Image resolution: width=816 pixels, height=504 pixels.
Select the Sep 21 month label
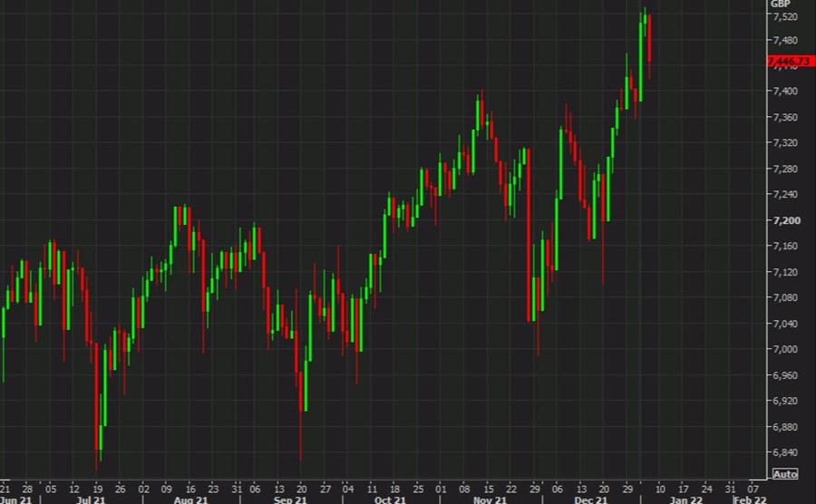[x=290, y=499]
